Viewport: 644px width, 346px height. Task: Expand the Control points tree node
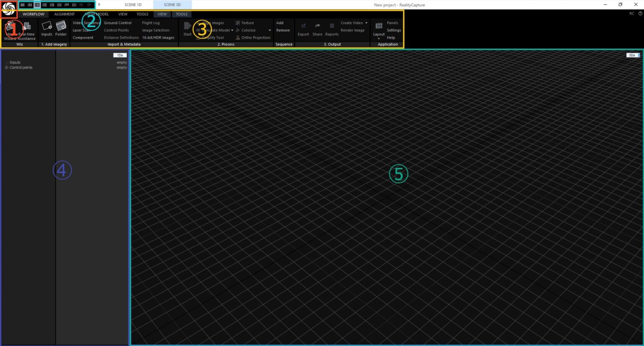coord(7,67)
